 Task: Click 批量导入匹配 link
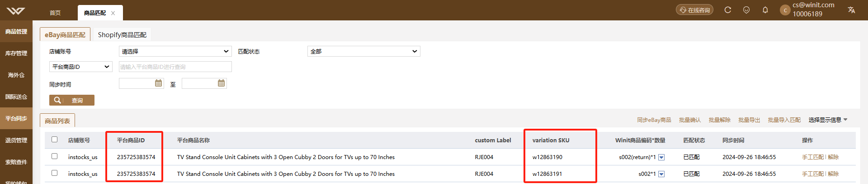tap(784, 120)
